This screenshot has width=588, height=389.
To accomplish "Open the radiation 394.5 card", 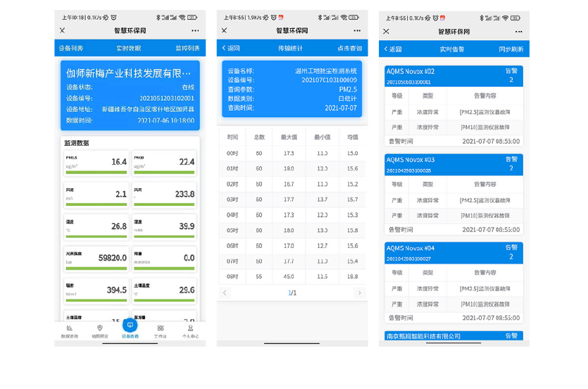I will [x=96, y=291].
